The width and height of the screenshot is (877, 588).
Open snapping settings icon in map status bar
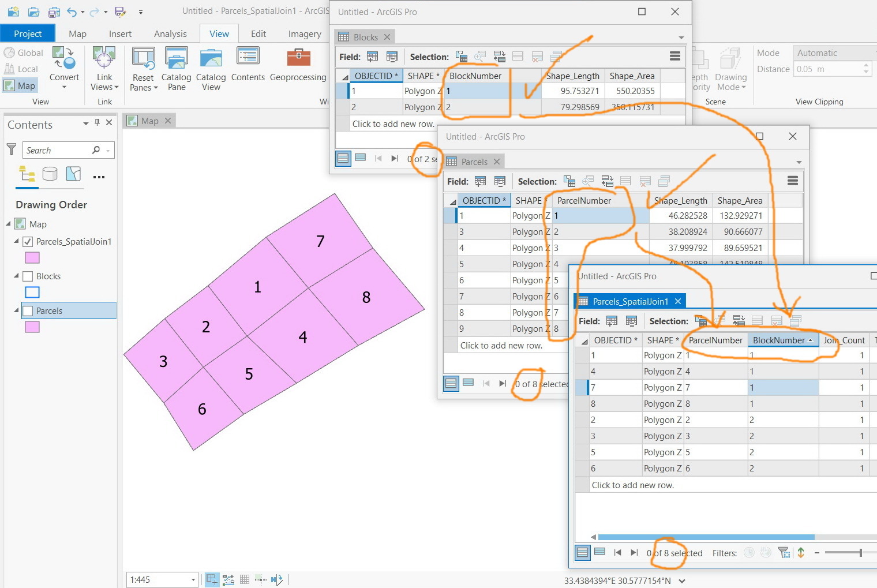[x=212, y=579]
